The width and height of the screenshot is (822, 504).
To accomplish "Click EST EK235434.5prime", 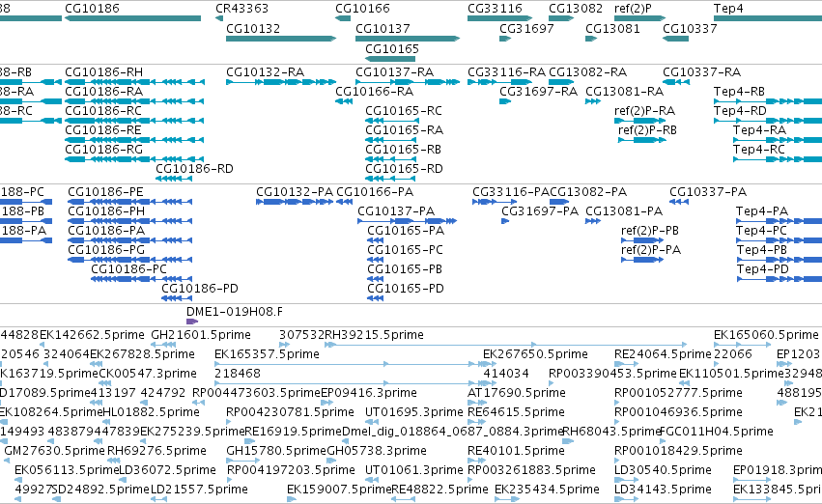I will [x=506, y=499].
